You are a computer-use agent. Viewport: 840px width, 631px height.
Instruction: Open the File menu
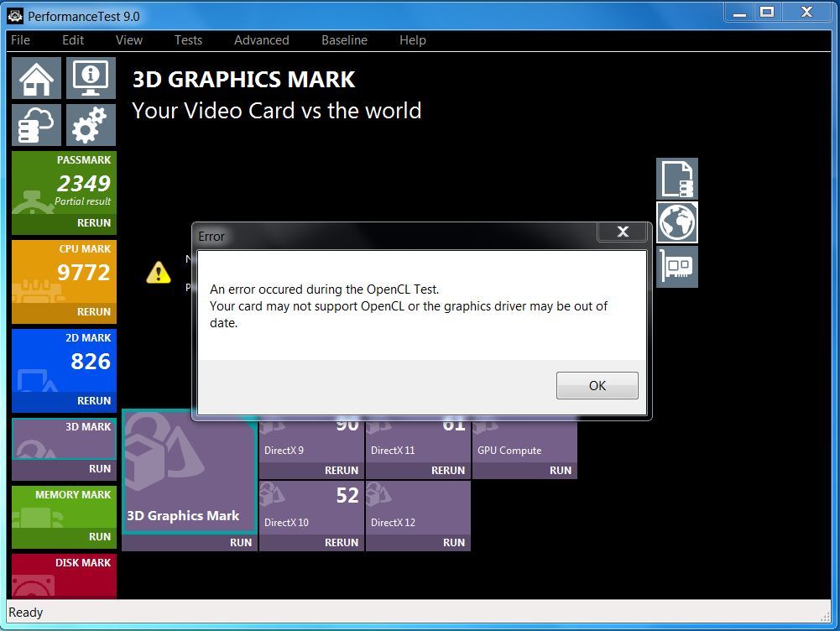[x=20, y=40]
